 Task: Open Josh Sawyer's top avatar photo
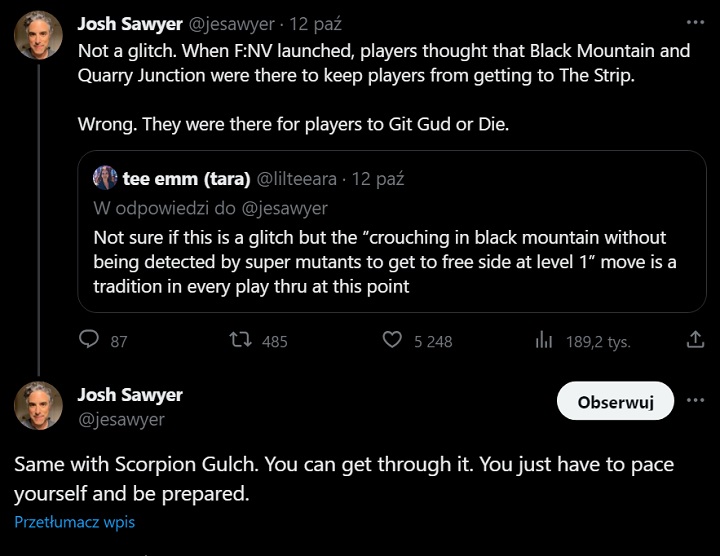[x=38, y=37]
